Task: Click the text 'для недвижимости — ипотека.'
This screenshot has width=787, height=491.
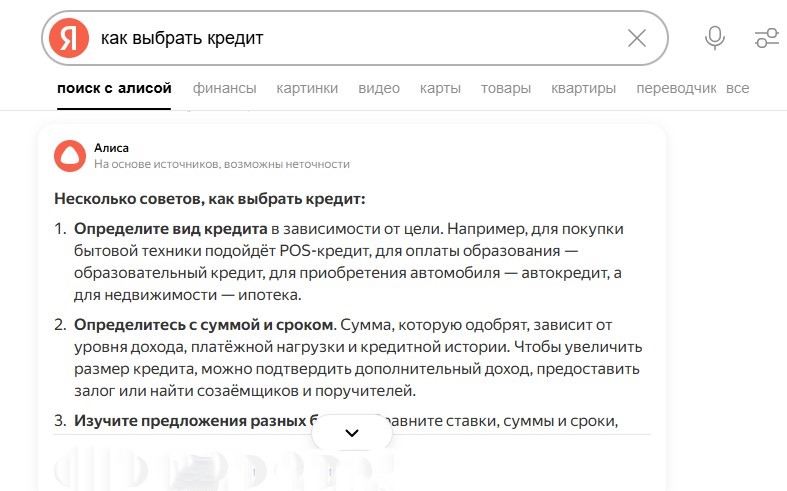Action: (188, 295)
